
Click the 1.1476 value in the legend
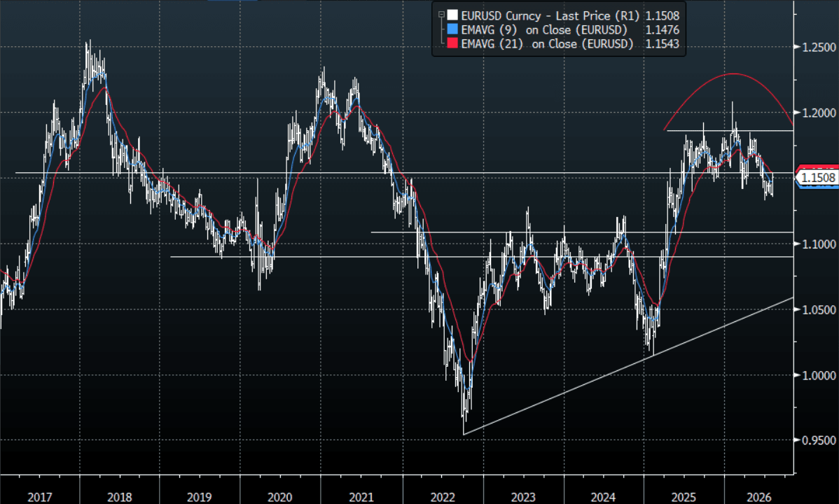coord(663,30)
